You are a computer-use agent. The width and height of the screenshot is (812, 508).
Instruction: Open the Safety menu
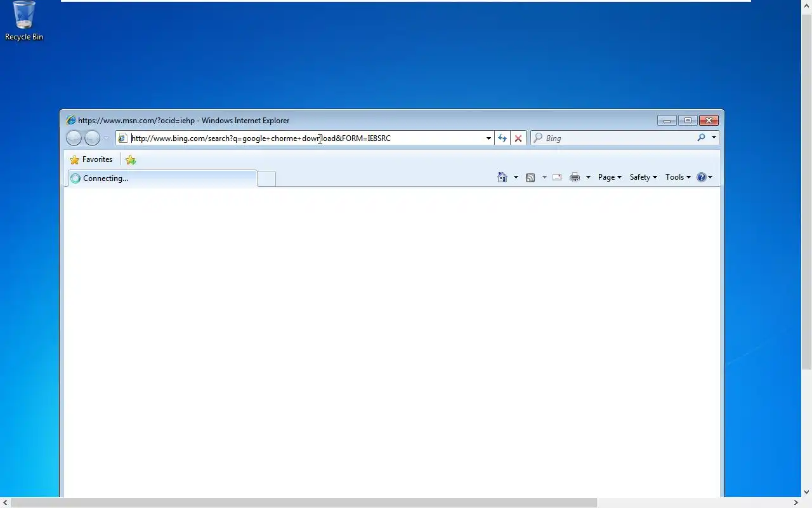click(643, 177)
